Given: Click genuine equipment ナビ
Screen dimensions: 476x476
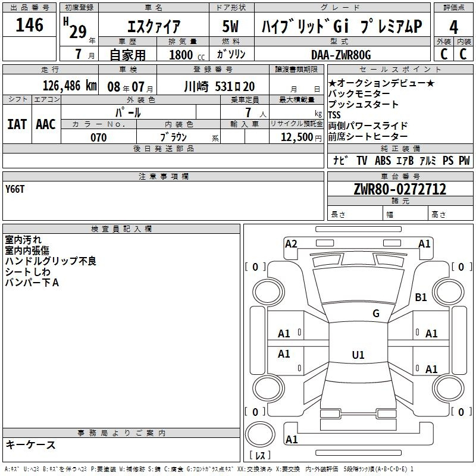Looking at the screenshot, I should (340, 160).
